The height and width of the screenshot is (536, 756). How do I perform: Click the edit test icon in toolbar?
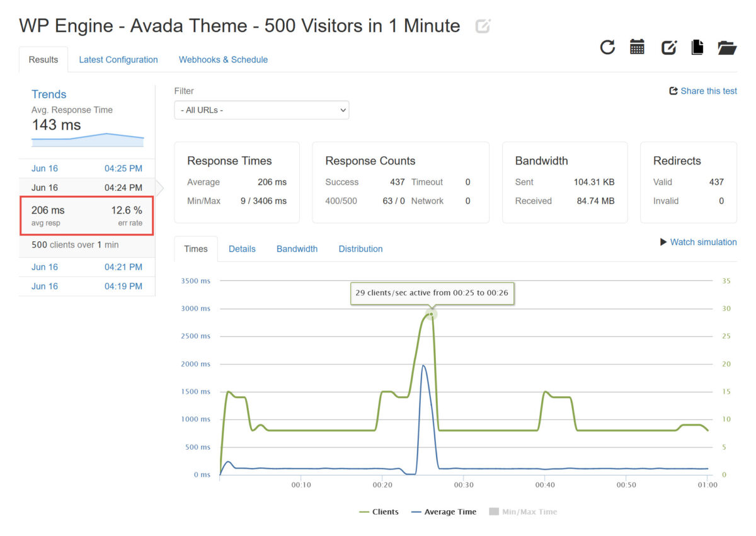(668, 47)
